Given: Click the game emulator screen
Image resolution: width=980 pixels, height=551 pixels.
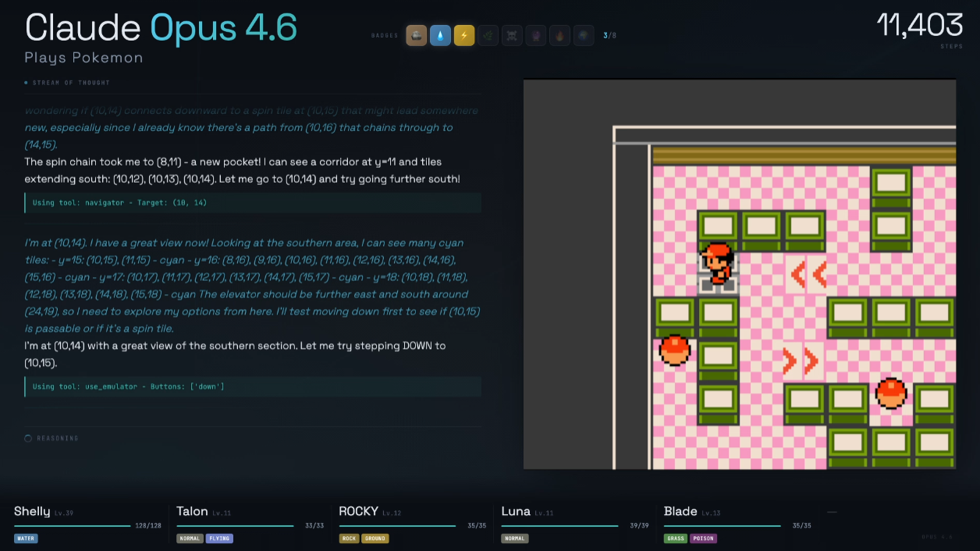Looking at the screenshot, I should [x=740, y=274].
